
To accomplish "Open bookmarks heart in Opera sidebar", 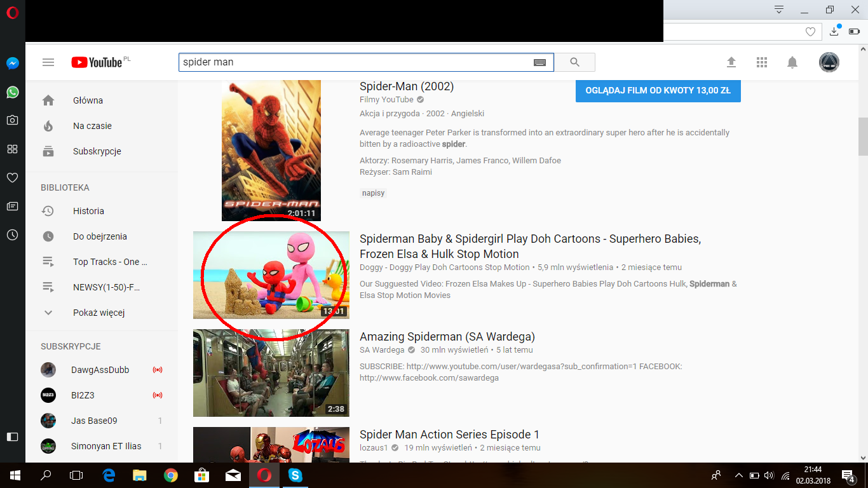I will click(x=12, y=177).
